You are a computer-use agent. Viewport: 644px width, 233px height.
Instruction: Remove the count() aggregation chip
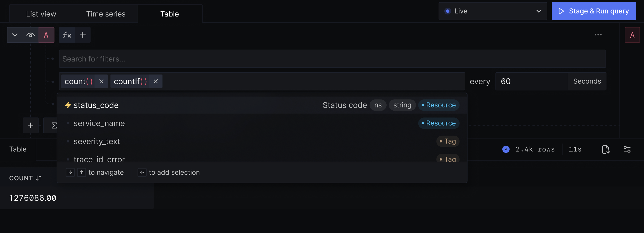[101, 82]
